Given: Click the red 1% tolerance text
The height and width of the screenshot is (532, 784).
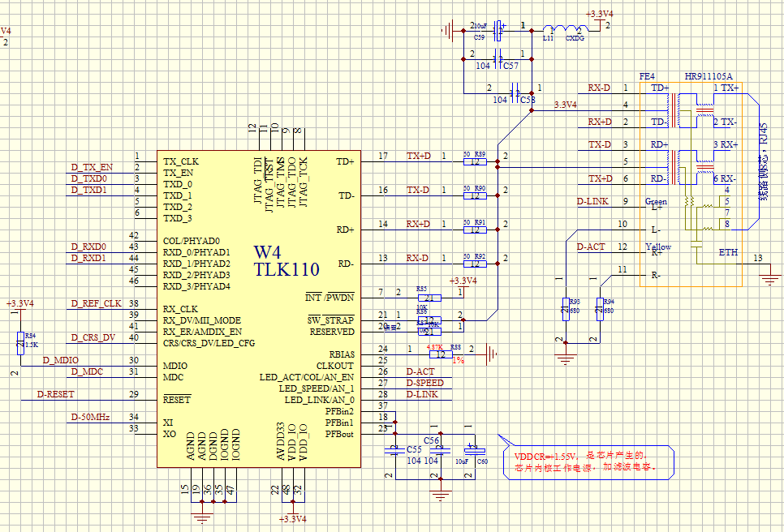Looking at the screenshot, I should pos(458,360).
